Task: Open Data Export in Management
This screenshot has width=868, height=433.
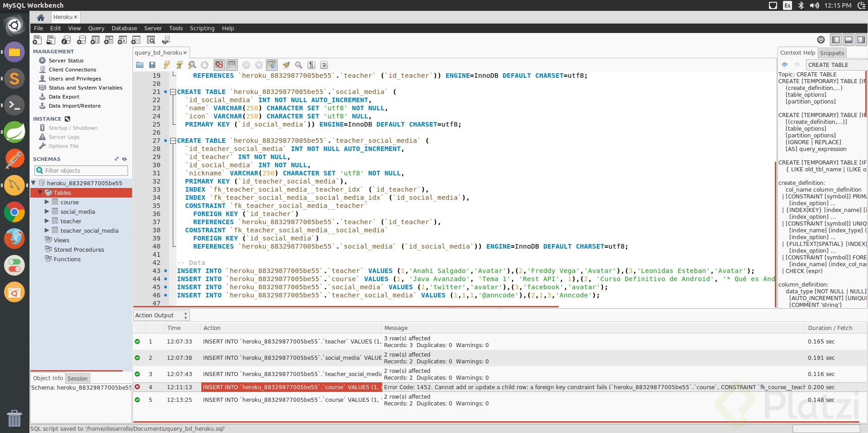Action: (64, 97)
